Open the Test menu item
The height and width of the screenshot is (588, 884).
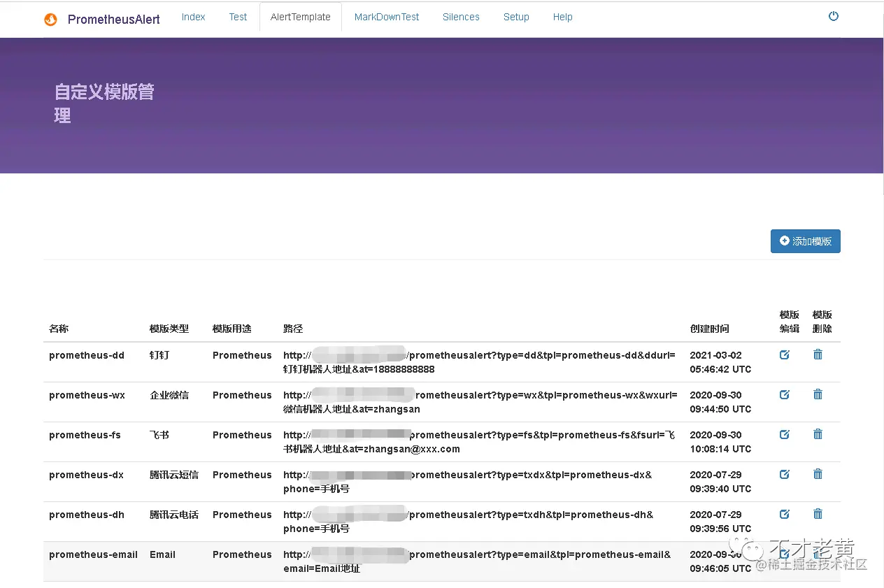pyautogui.click(x=238, y=17)
